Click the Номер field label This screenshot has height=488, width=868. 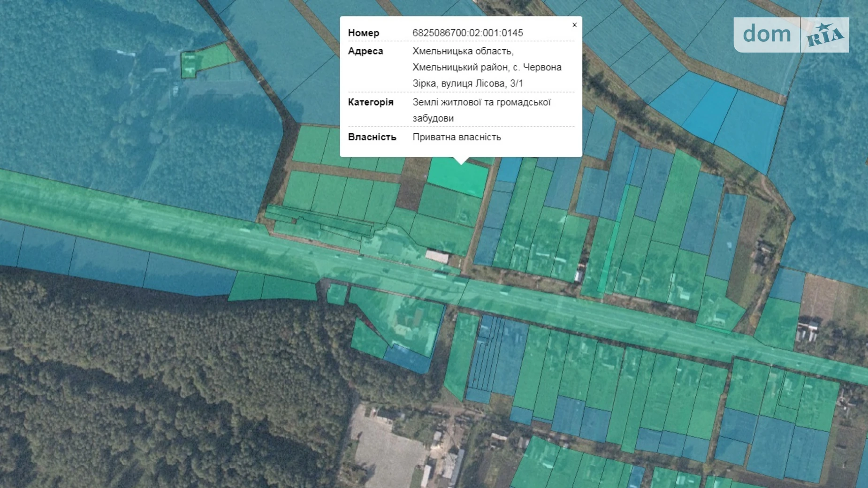tap(364, 33)
